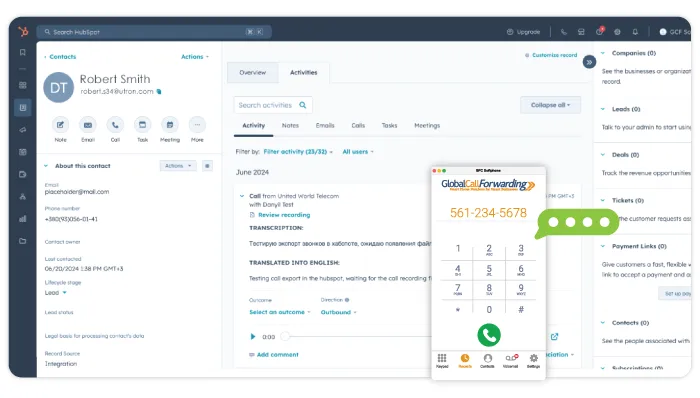Play the call recording
This screenshot has width=700, height=398.
pos(253,337)
